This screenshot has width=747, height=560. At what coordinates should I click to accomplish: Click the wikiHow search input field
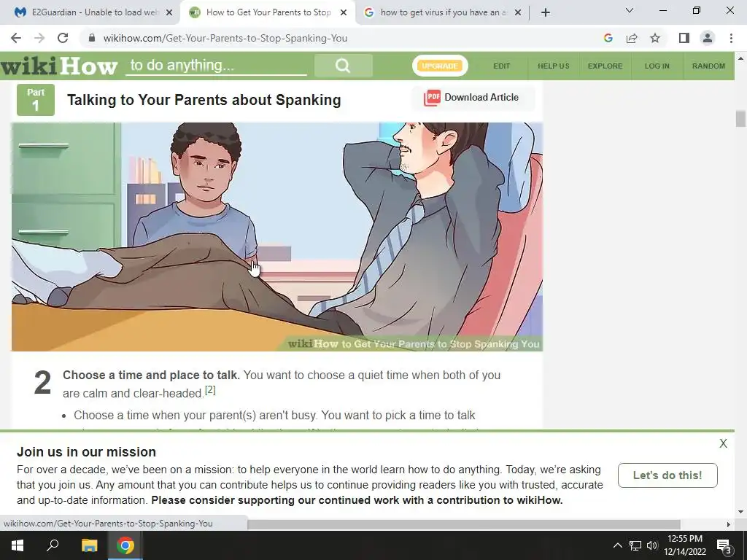(216, 66)
